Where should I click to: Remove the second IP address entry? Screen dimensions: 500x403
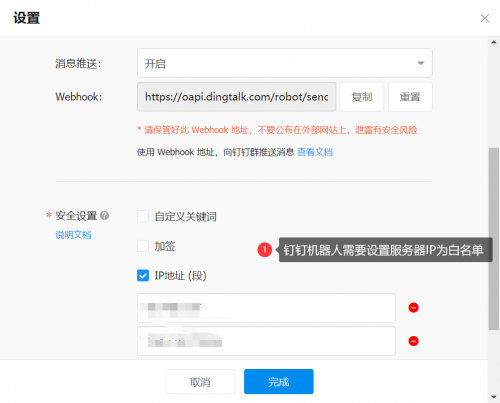pos(414,341)
